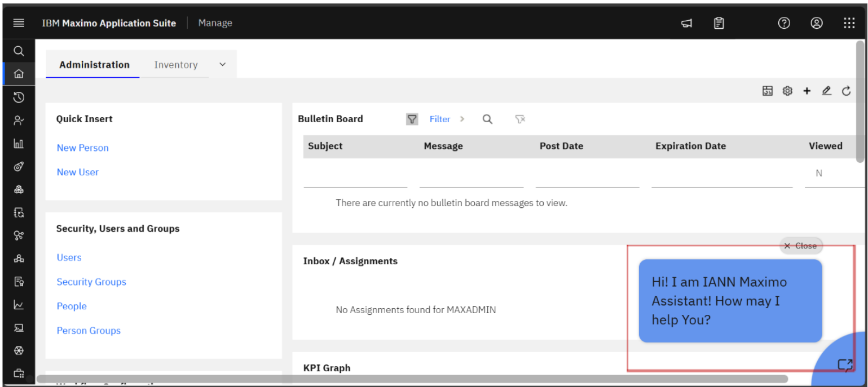Image resolution: width=868 pixels, height=387 pixels.
Task: Click Manage in the top bar
Action: click(x=215, y=23)
